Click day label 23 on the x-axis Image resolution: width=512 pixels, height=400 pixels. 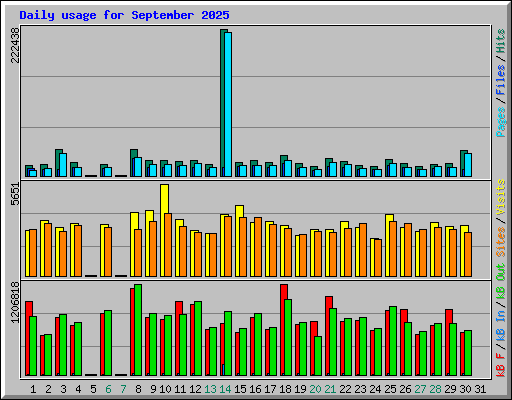point(360,389)
